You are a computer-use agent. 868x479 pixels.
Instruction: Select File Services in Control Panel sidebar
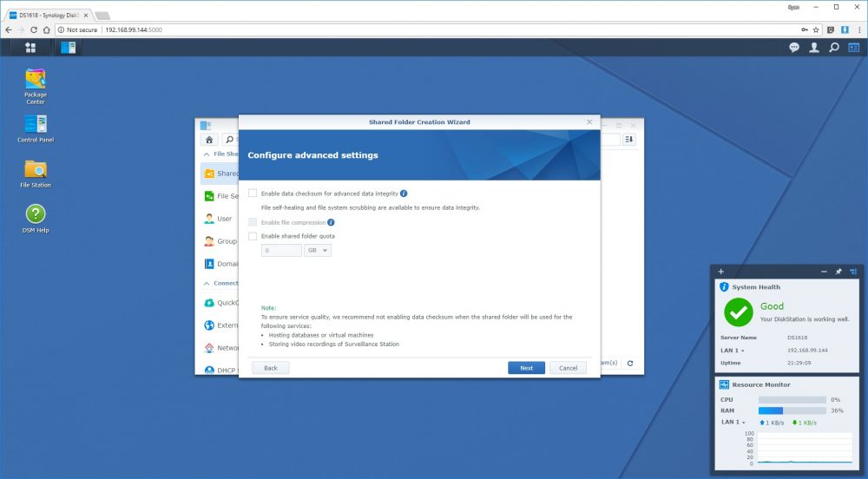[220, 196]
